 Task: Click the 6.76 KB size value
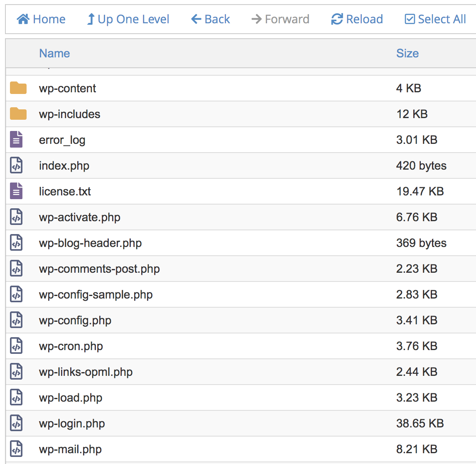417,217
